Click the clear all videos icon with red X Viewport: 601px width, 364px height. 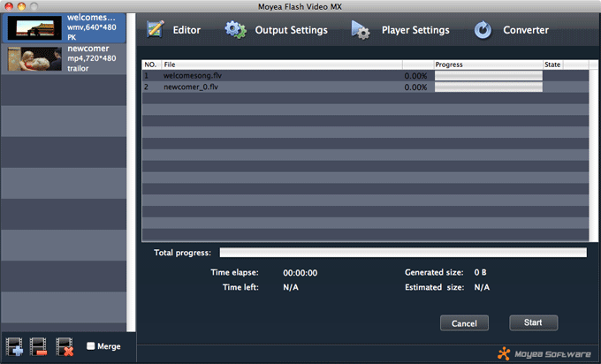(65, 345)
